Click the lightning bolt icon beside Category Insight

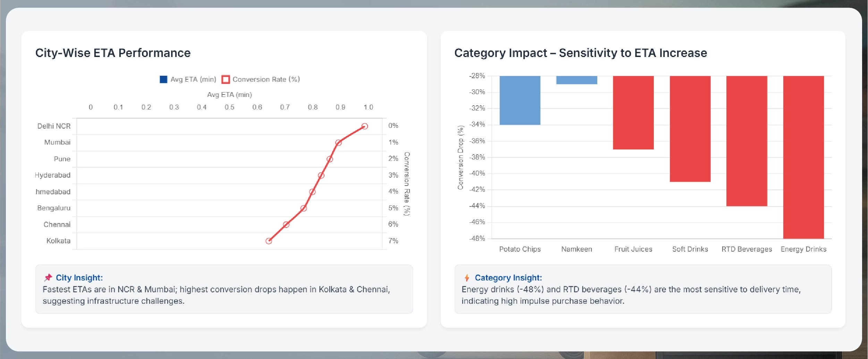[467, 278]
